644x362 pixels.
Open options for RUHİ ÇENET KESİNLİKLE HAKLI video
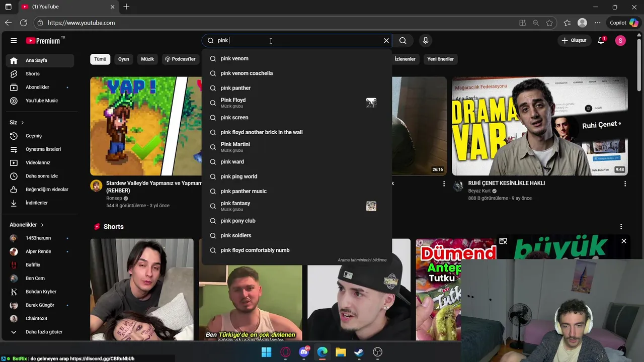coord(625,184)
